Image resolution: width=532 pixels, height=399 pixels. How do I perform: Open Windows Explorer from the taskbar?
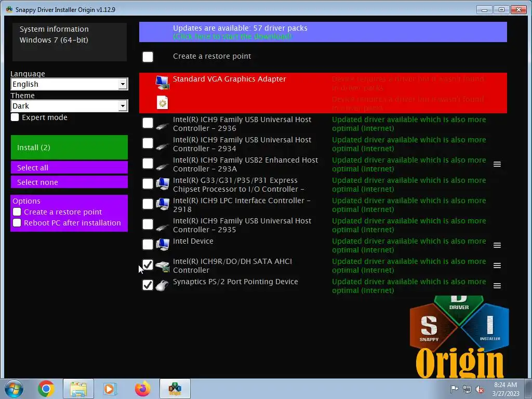click(78, 389)
